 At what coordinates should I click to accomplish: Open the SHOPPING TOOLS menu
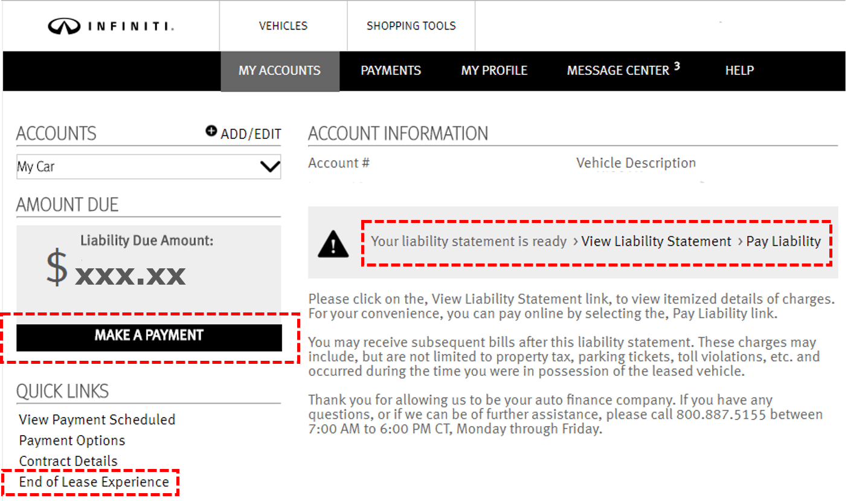(411, 26)
